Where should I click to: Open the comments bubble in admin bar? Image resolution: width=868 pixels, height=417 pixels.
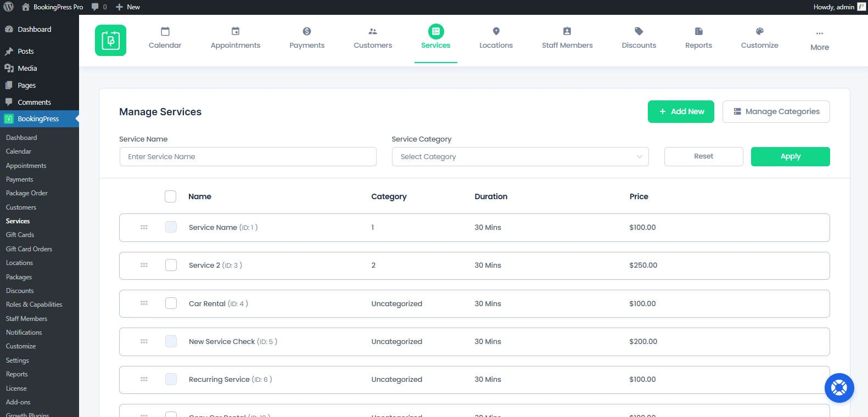[x=95, y=7]
